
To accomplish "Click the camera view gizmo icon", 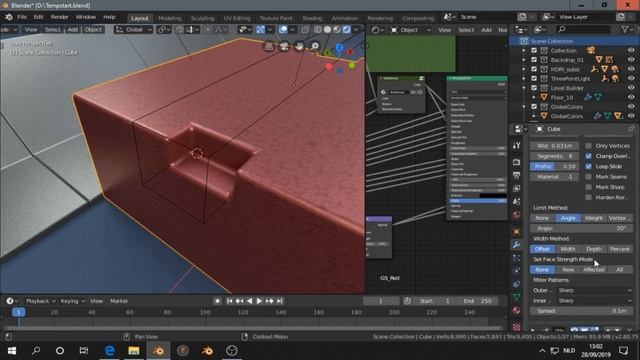I will coord(284,46).
